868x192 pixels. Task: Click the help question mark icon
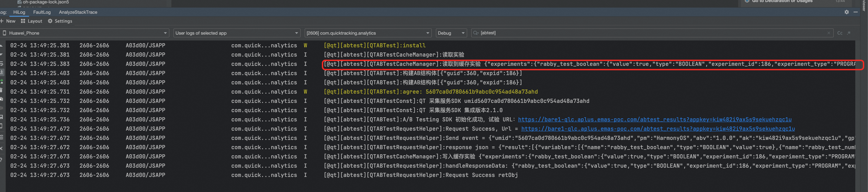[x=1, y=160]
